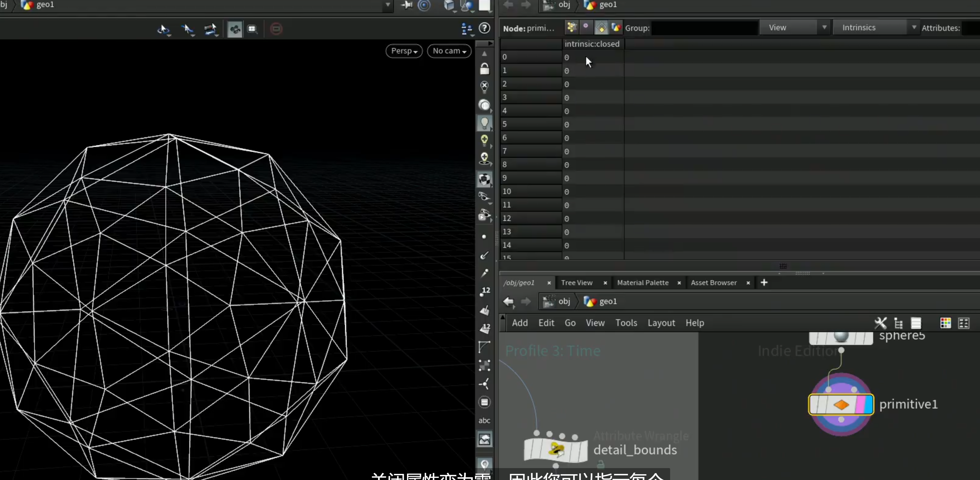Add a new pane tab with plus icon
980x480 pixels.
pyautogui.click(x=764, y=283)
